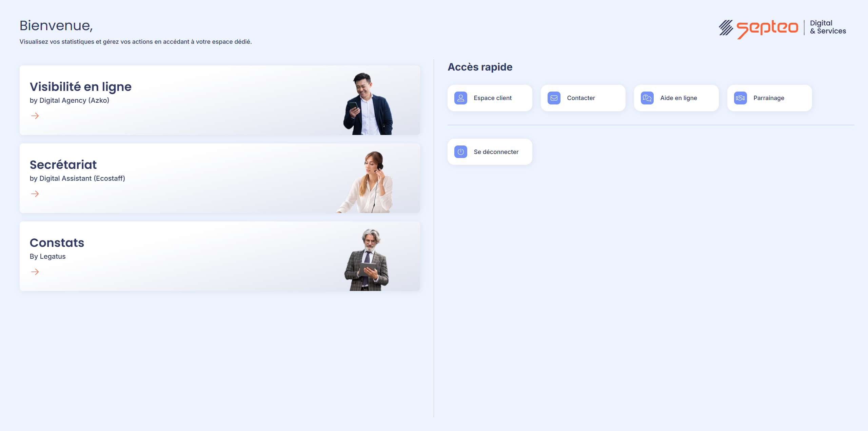The height and width of the screenshot is (431, 868).
Task: Open the Visibilité en ligne heading
Action: 81,87
